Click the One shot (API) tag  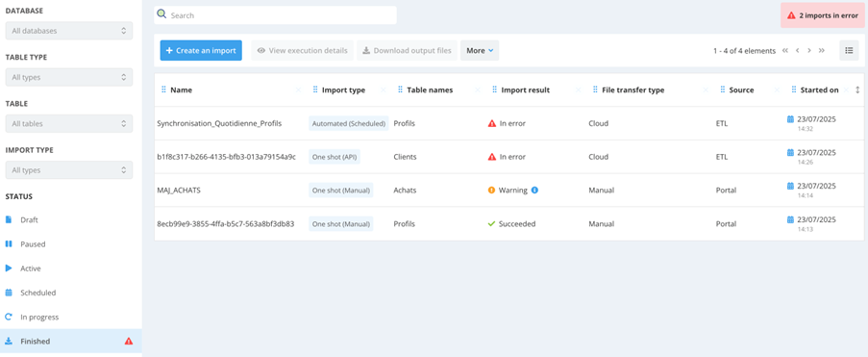[x=335, y=157]
